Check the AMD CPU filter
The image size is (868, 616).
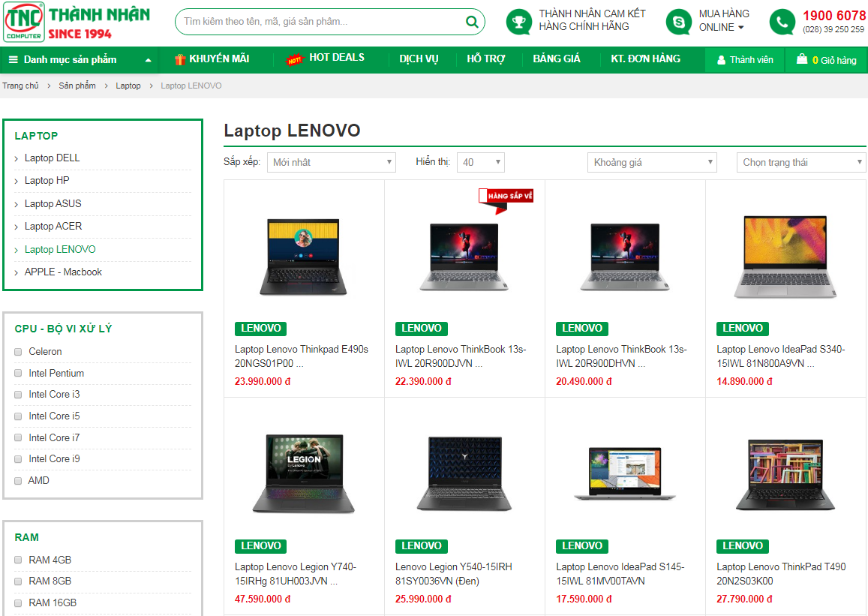18,481
